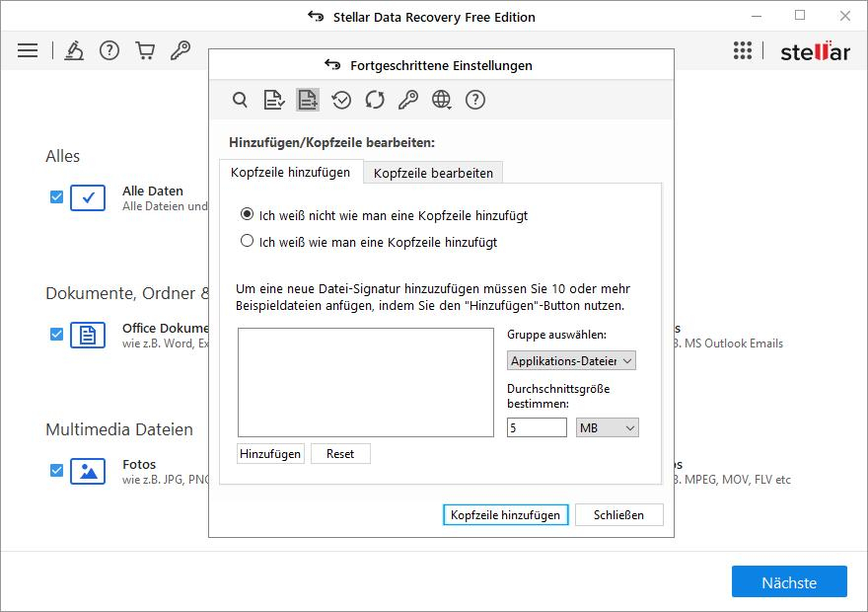This screenshot has width=868, height=612.
Task: Open the nine-dot apps grid icon
Action: point(743,50)
